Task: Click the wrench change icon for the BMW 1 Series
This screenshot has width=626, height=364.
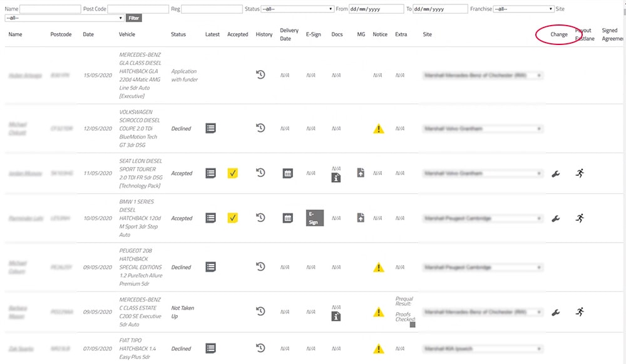Action: tap(555, 218)
